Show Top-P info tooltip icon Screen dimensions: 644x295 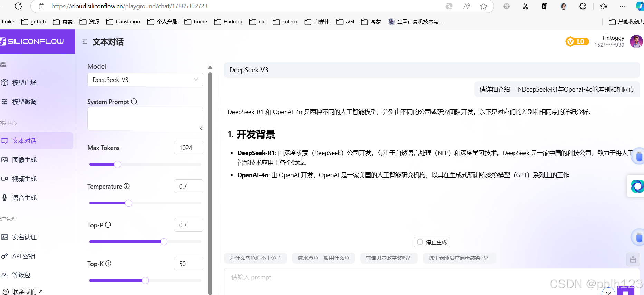108,225
